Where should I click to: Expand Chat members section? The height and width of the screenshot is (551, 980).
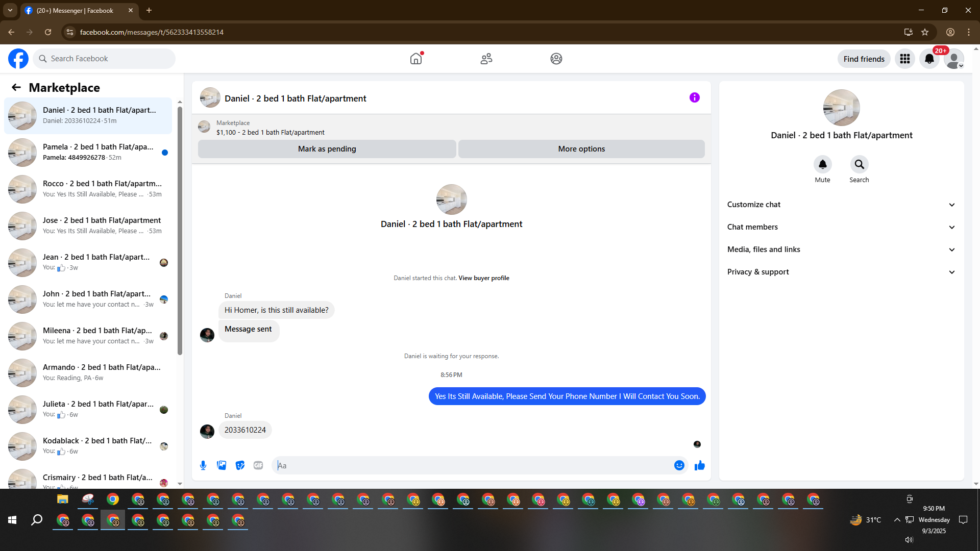(841, 227)
